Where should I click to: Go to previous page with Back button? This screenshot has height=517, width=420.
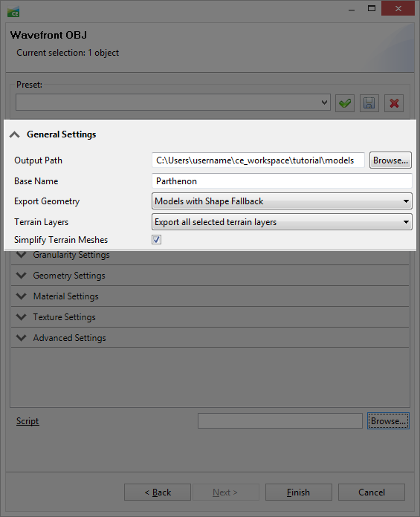pos(158,492)
